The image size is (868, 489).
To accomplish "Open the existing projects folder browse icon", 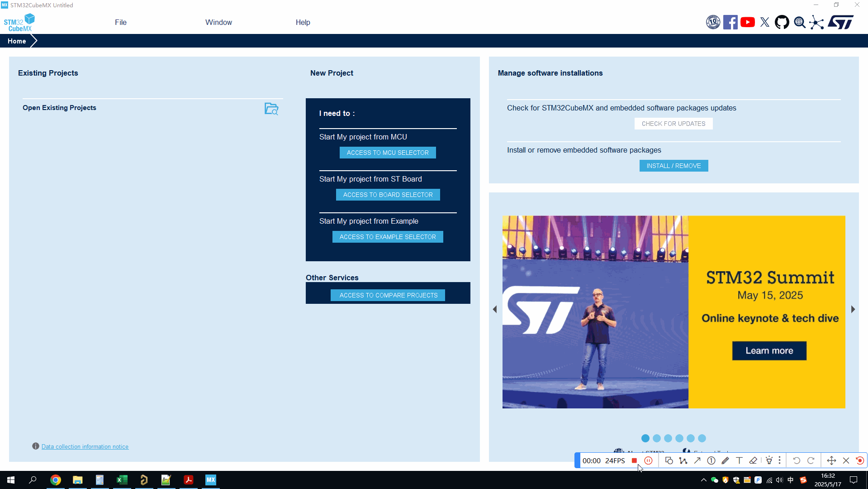I will (271, 109).
